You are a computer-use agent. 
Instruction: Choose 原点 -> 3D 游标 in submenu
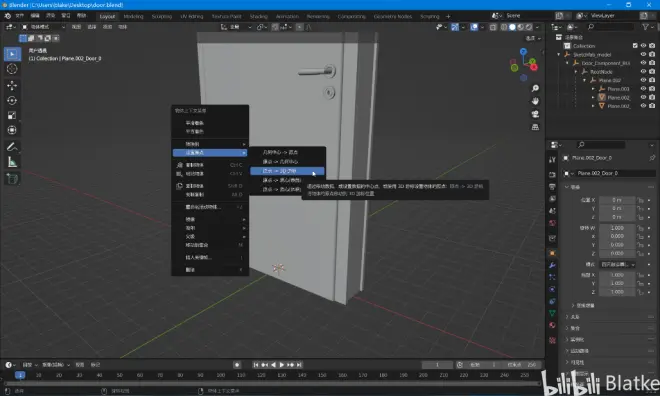coord(287,171)
